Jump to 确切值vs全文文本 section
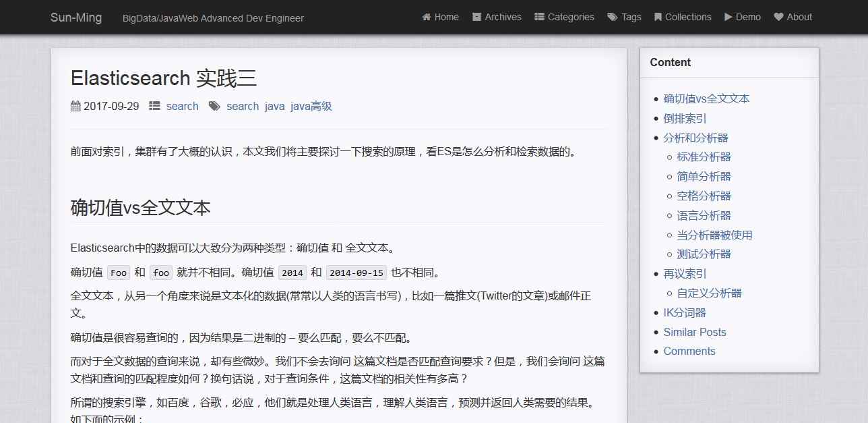Image resolution: width=868 pixels, height=423 pixels. (x=706, y=98)
